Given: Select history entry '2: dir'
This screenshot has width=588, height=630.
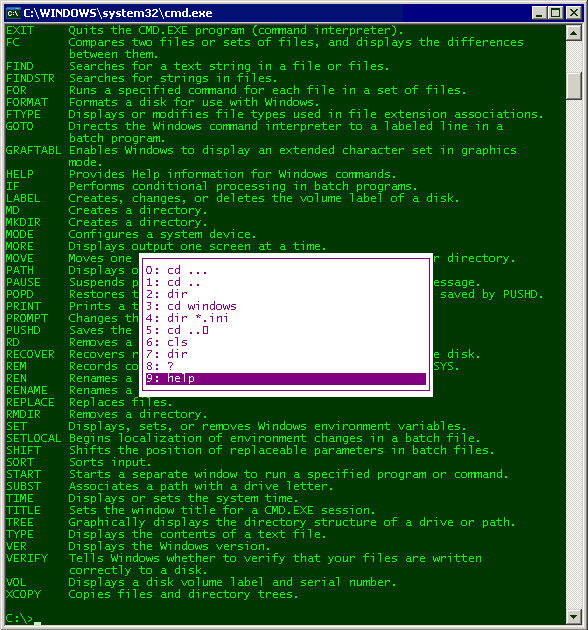Looking at the screenshot, I should coord(286,295).
